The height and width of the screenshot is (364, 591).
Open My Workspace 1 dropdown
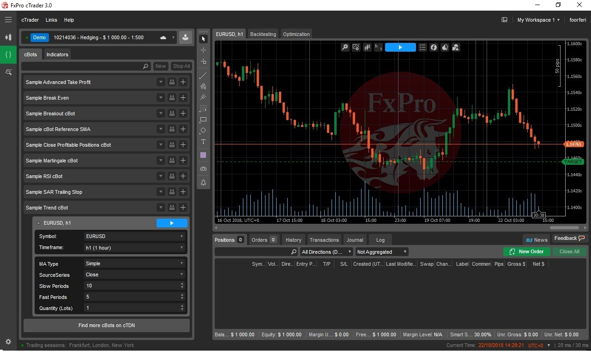(538, 20)
